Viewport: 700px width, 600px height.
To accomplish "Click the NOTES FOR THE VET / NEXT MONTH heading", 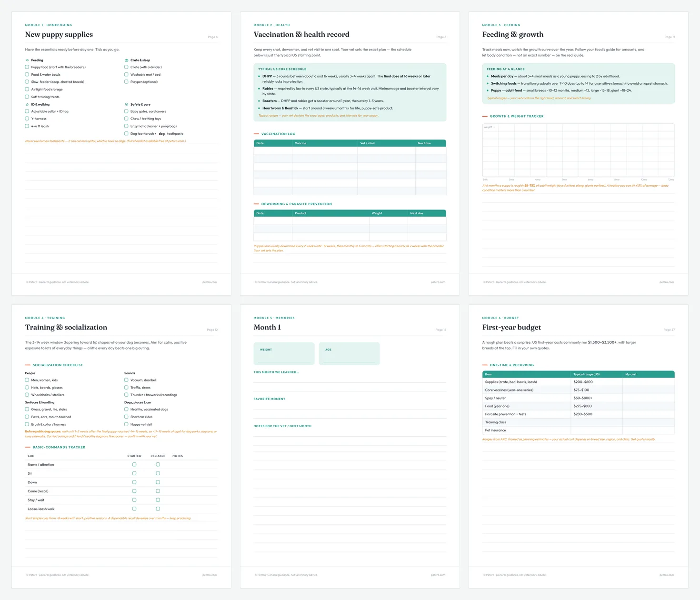I will [x=282, y=426].
